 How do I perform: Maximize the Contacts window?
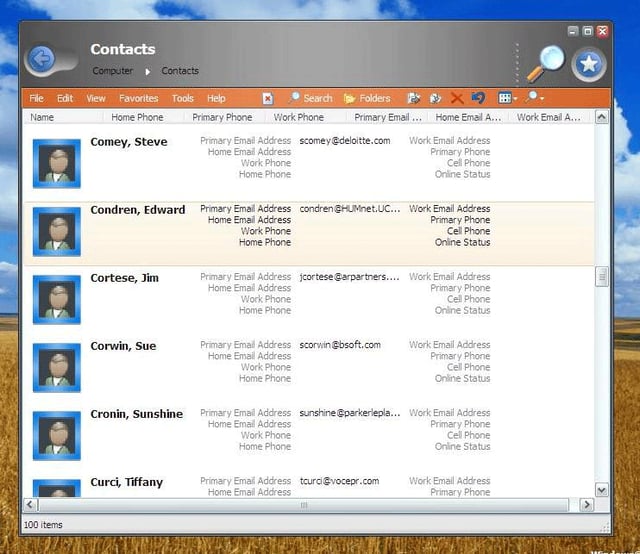(x=588, y=31)
